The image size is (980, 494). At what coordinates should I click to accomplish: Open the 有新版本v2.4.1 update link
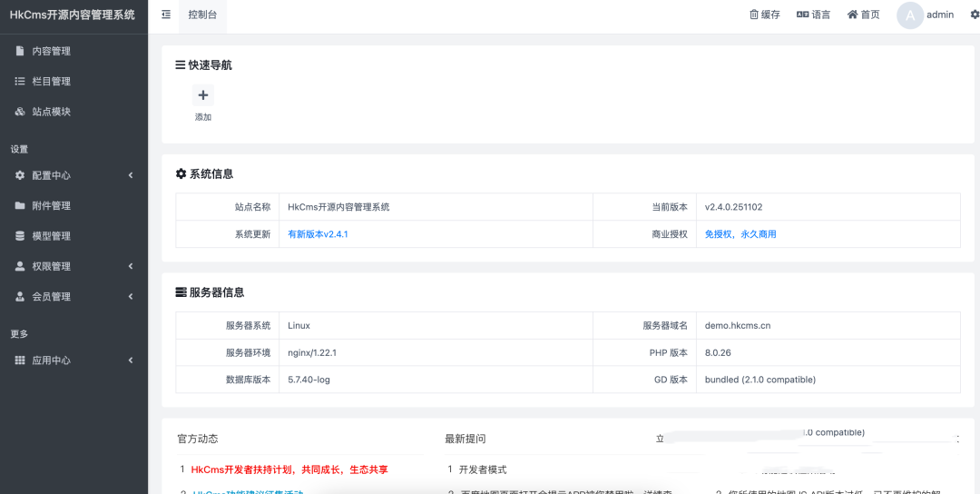coord(318,234)
